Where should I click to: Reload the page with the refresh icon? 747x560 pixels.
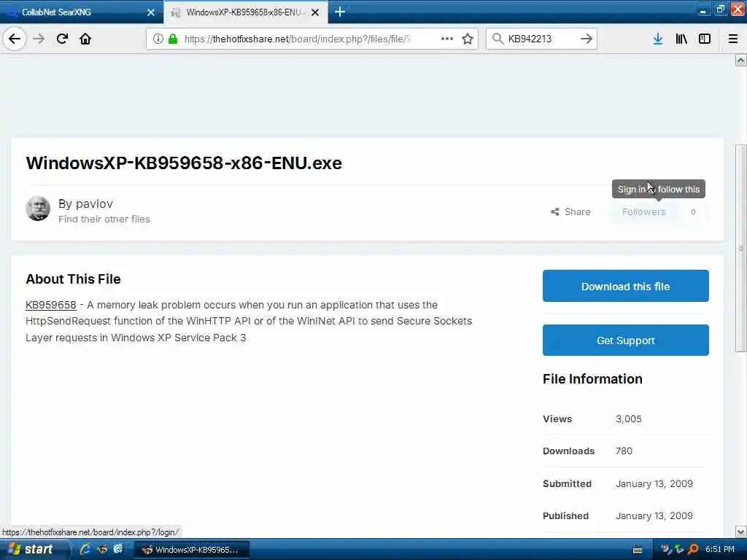click(x=62, y=39)
